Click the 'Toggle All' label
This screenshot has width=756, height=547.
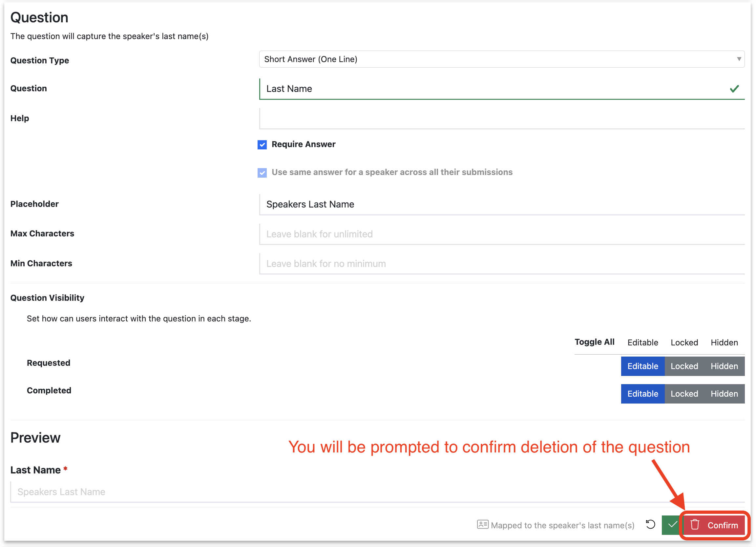[594, 342]
